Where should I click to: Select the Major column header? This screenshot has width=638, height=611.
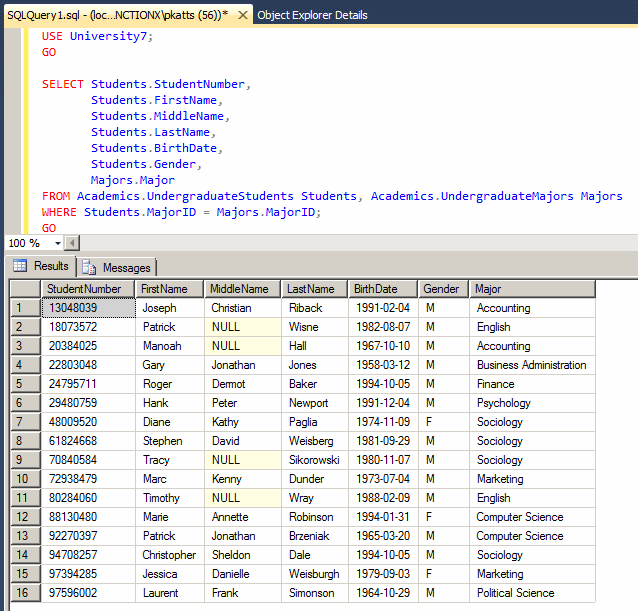tap(532, 289)
